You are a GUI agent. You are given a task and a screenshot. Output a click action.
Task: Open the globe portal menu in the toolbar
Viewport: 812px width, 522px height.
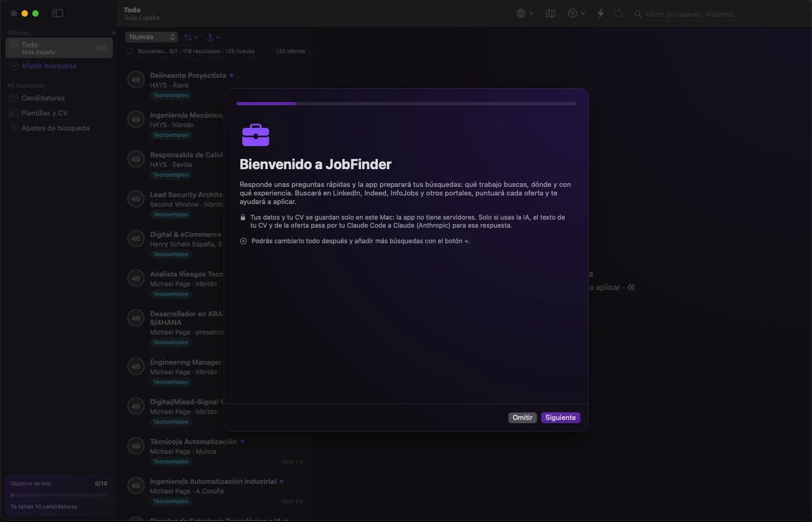click(524, 13)
